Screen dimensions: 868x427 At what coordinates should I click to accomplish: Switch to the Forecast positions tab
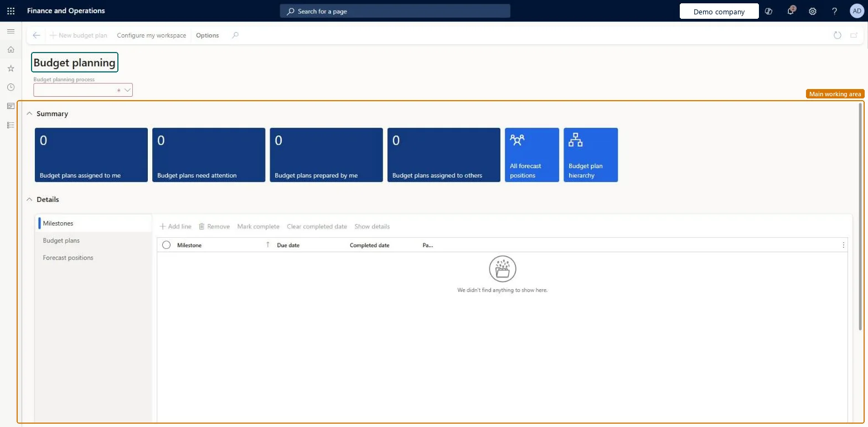click(93, 258)
